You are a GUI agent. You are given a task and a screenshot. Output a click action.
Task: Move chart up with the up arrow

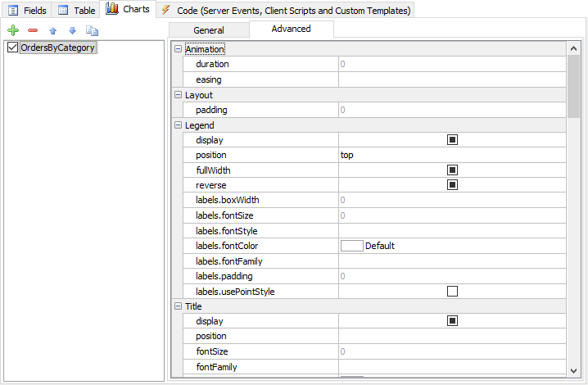(x=53, y=30)
